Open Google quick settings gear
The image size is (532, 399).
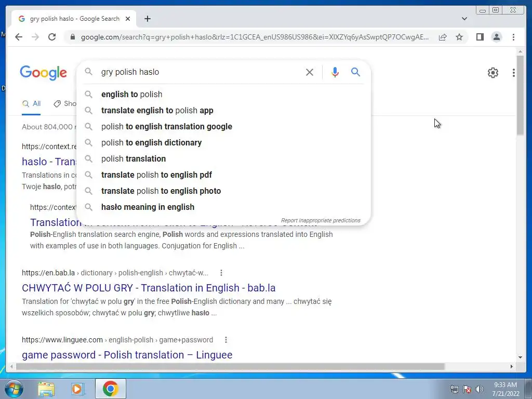[x=493, y=73]
